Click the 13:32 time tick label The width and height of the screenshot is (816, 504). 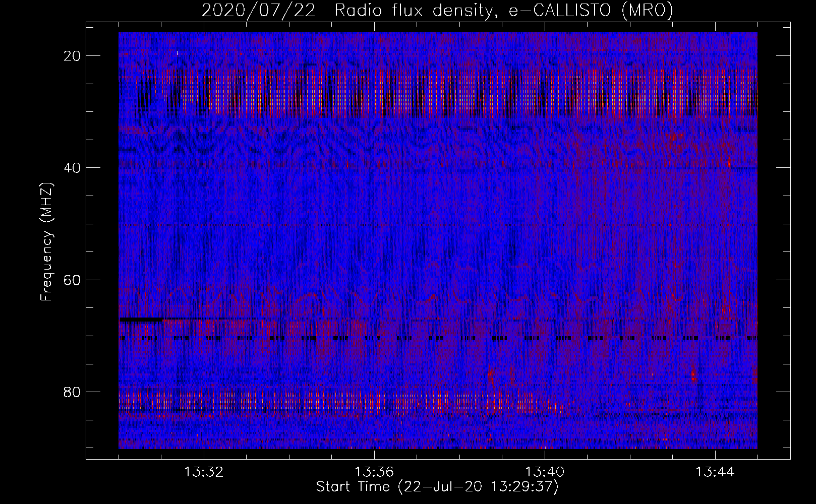click(x=204, y=472)
